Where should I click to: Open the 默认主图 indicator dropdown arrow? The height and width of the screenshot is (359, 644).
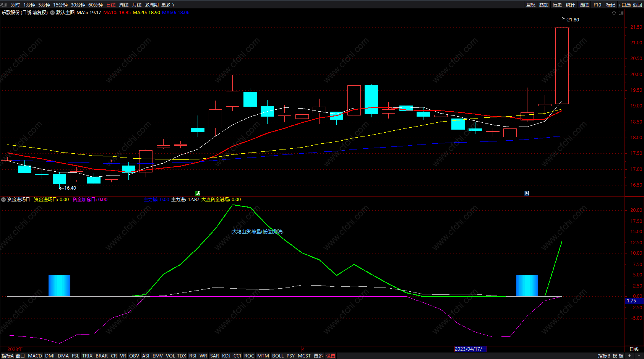pyautogui.click(x=52, y=13)
